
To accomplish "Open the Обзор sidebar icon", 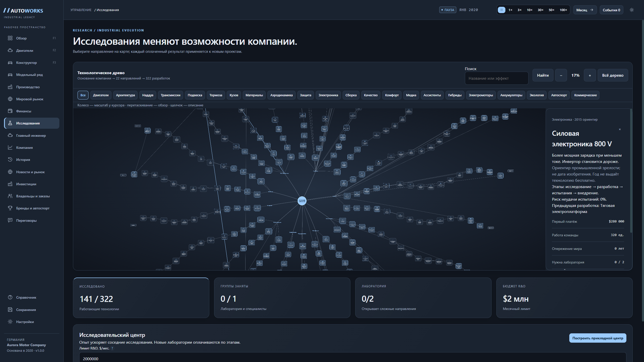I will [10, 38].
